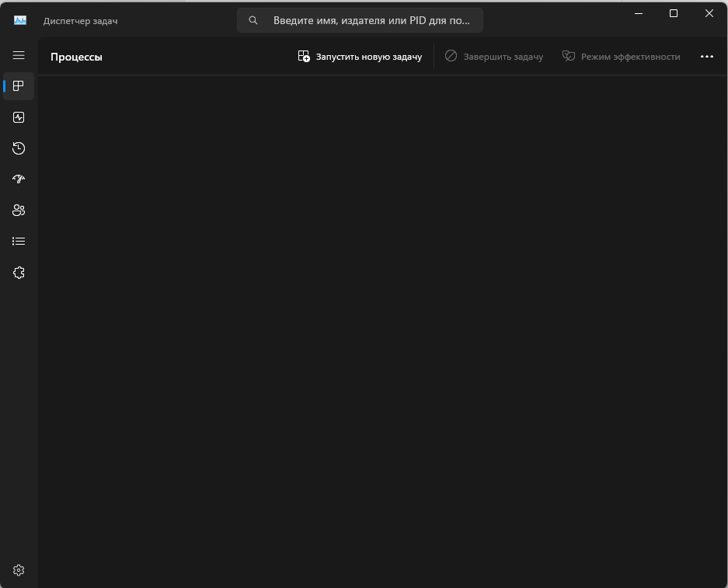The height and width of the screenshot is (588, 728).
Task: Click the 'Процессы' page heading
Action: click(x=76, y=57)
